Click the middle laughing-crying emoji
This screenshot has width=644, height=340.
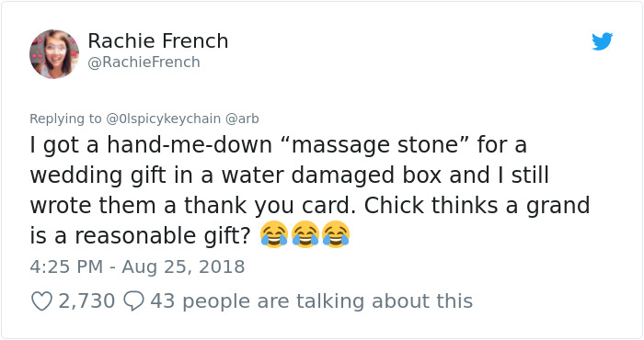[305, 234]
